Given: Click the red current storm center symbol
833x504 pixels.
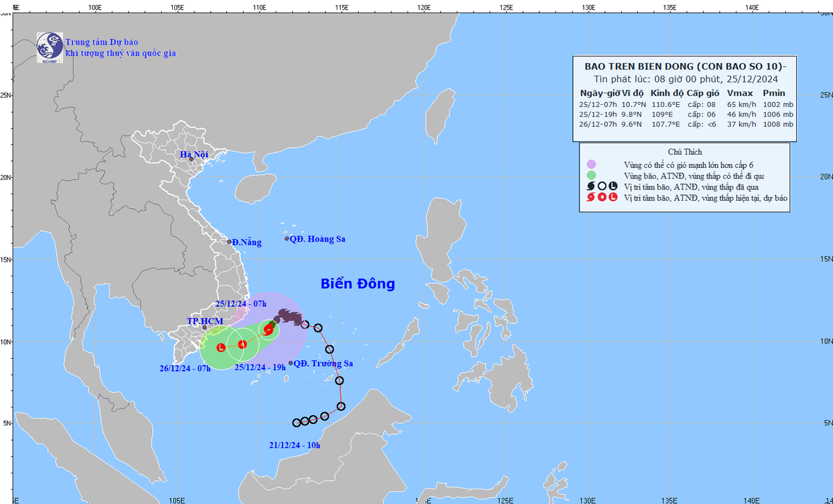Looking at the screenshot, I should (268, 330).
